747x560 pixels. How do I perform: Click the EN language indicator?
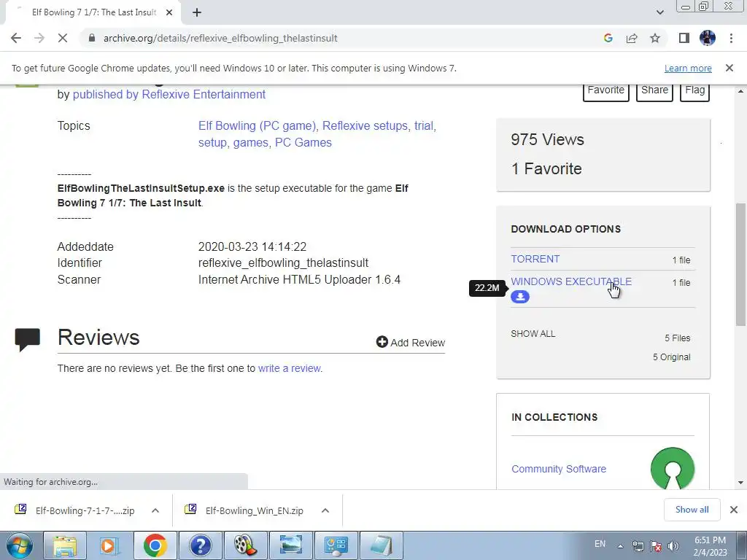point(600,544)
